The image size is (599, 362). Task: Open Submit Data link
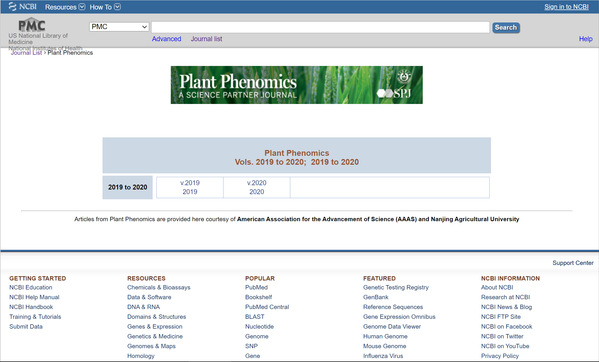[26, 326]
